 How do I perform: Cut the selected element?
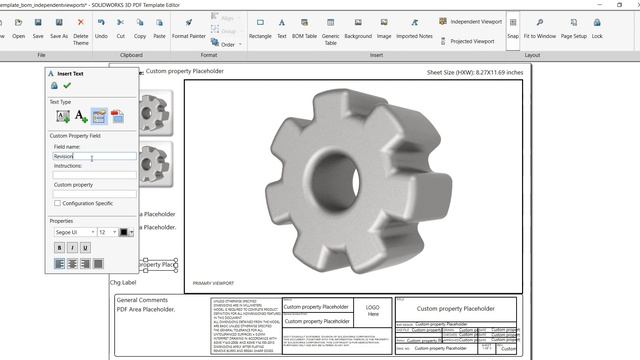[x=120, y=28]
